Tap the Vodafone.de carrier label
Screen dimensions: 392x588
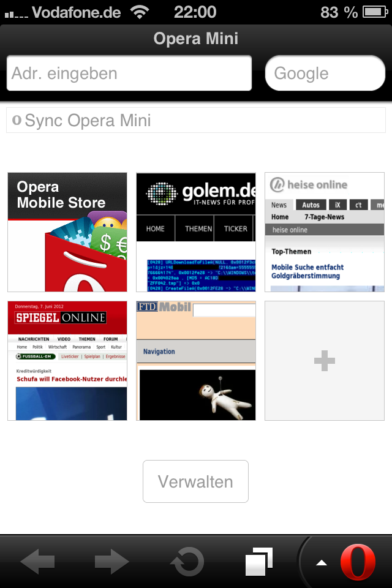(x=76, y=12)
